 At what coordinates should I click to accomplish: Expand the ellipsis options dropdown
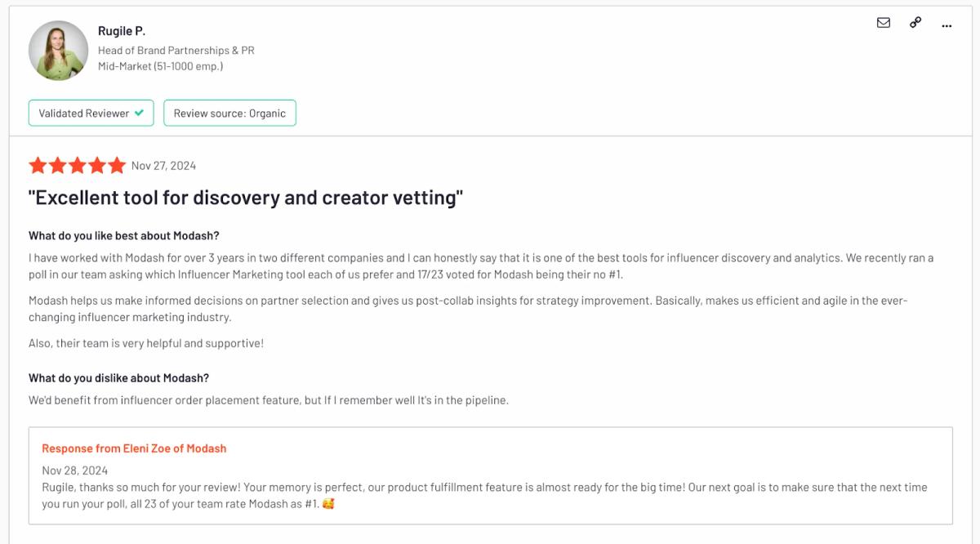pyautogui.click(x=947, y=25)
